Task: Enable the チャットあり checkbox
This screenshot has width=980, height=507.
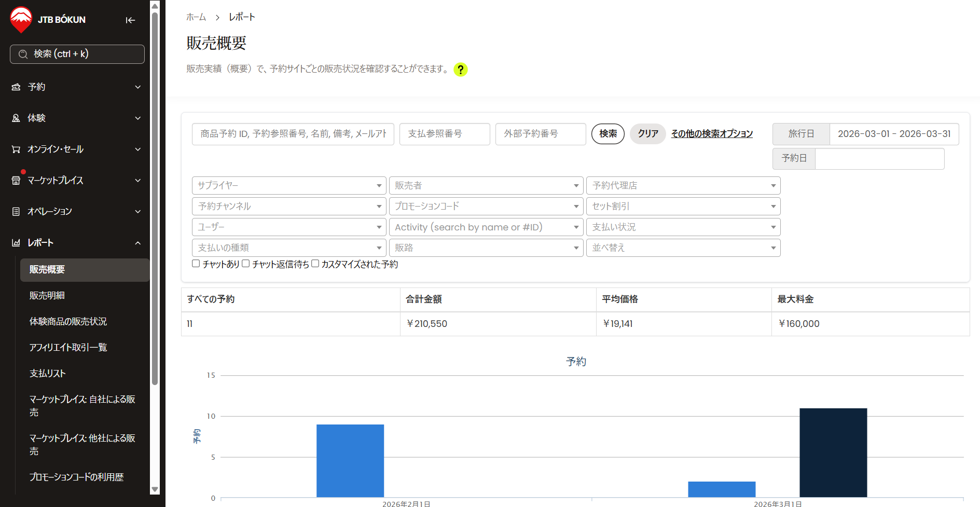Action: pos(196,264)
